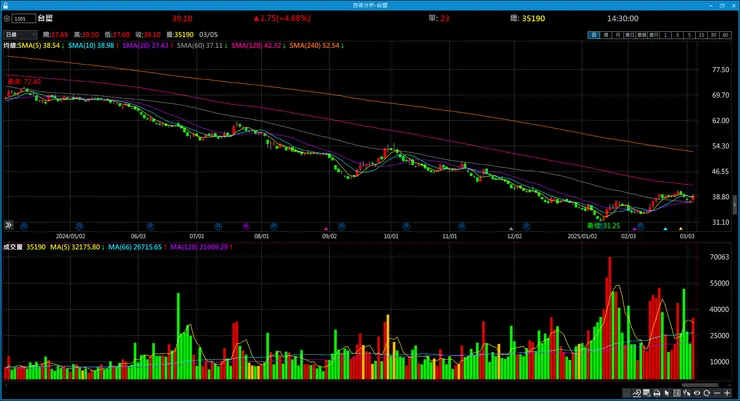
Task: Select the 5-minute timeframe button
Action: (689, 35)
